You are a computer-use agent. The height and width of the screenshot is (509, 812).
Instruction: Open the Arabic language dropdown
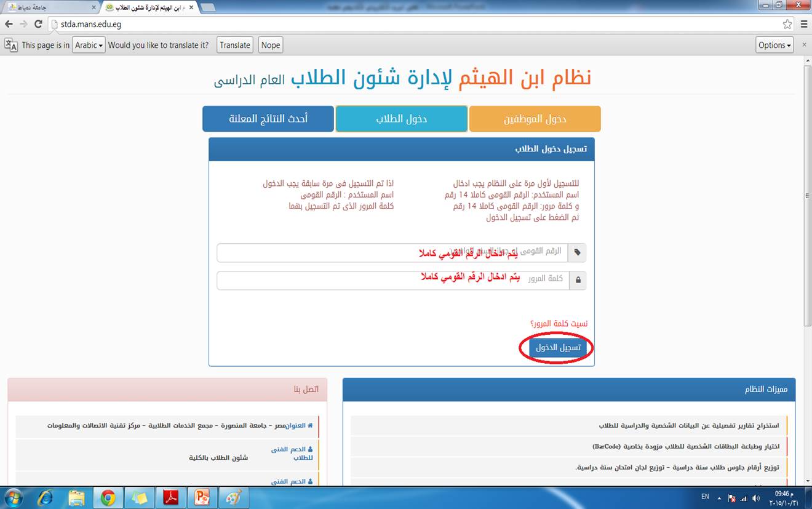[89, 45]
